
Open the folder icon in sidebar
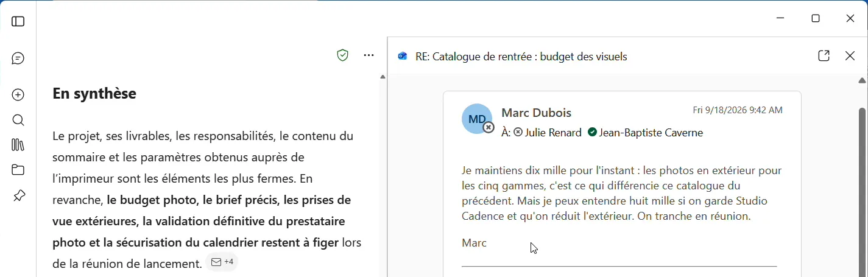(18, 170)
